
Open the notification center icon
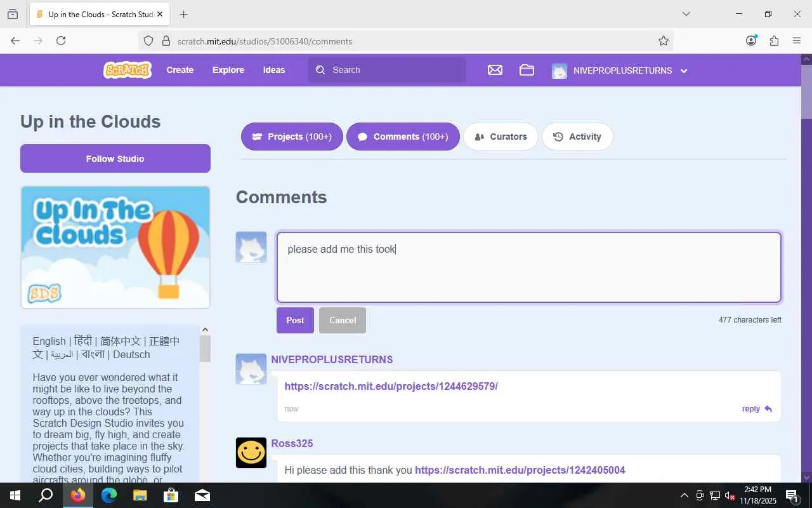792,495
